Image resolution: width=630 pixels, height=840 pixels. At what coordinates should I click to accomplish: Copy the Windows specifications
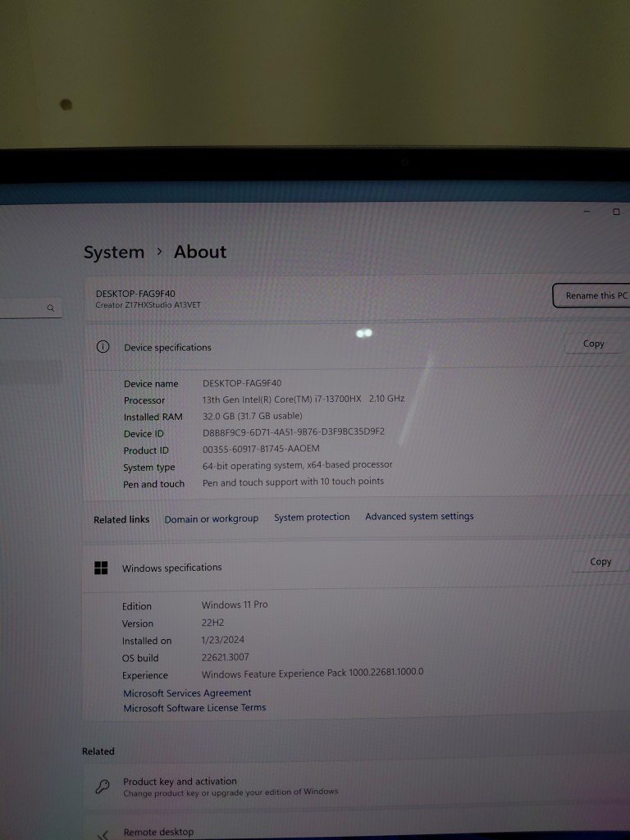click(600, 562)
